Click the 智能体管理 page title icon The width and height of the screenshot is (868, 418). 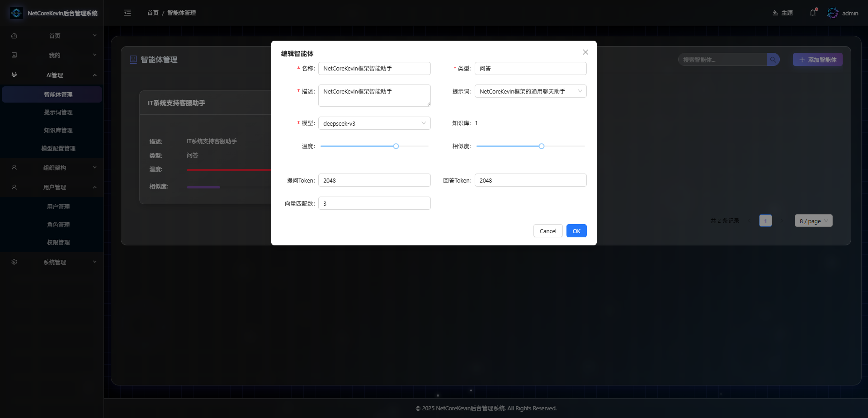[133, 60]
